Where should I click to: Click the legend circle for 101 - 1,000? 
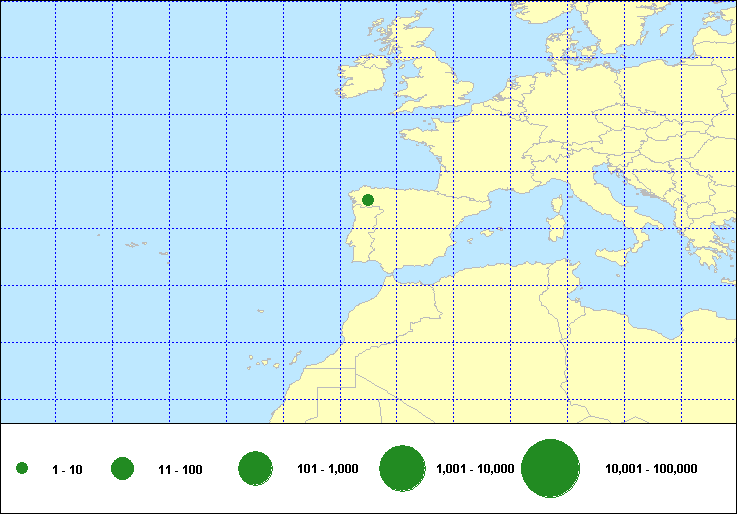(x=256, y=468)
